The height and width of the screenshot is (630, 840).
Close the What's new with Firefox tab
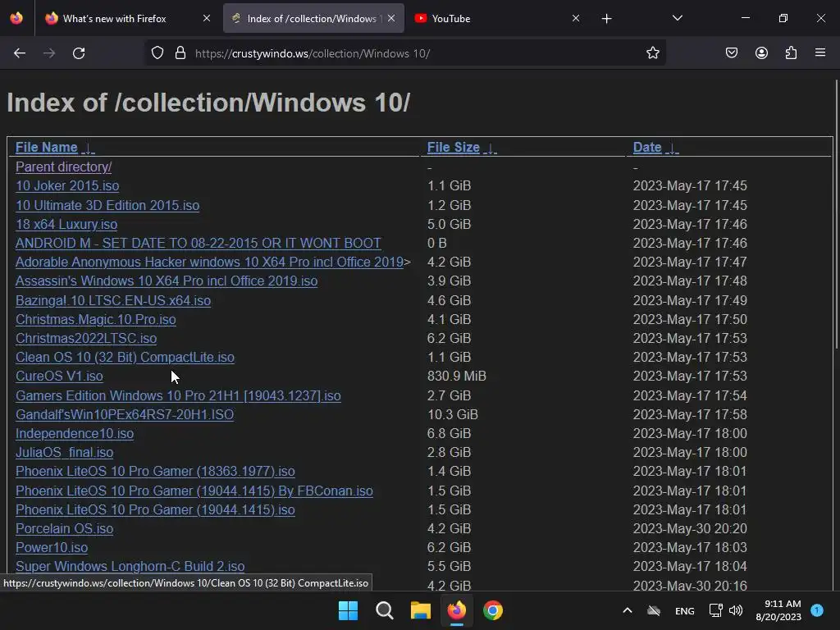[x=207, y=18]
